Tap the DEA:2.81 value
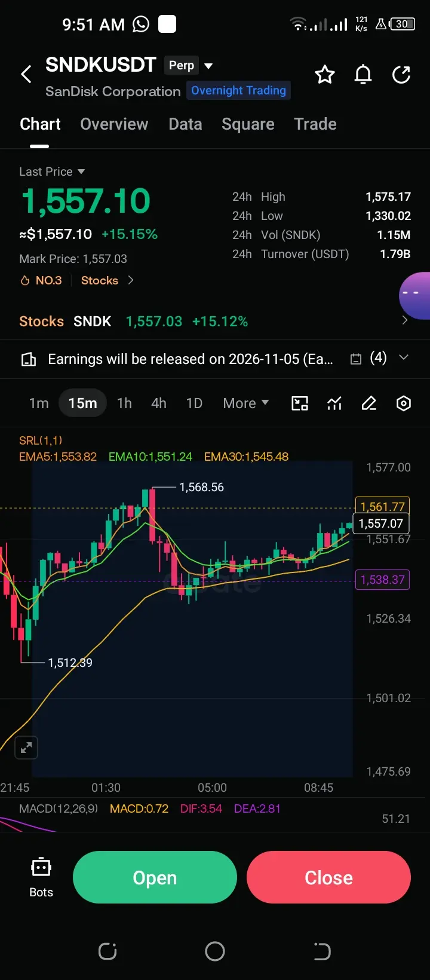 (257, 808)
